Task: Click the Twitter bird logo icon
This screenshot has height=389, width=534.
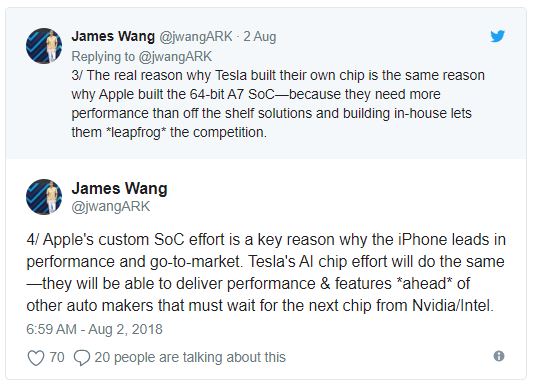Action: coord(497,36)
